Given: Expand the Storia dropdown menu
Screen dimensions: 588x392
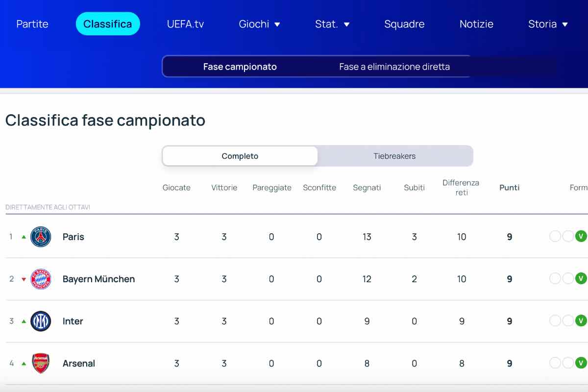Looking at the screenshot, I should 548,24.
